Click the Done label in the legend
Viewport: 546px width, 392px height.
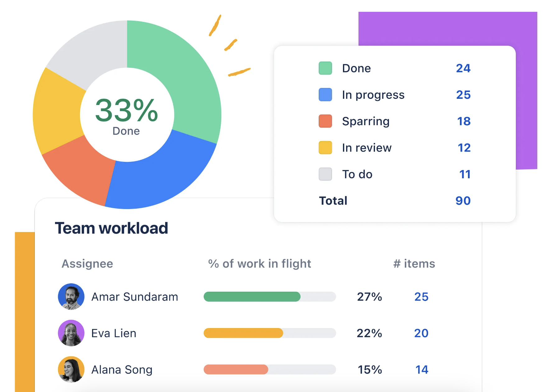pos(356,68)
